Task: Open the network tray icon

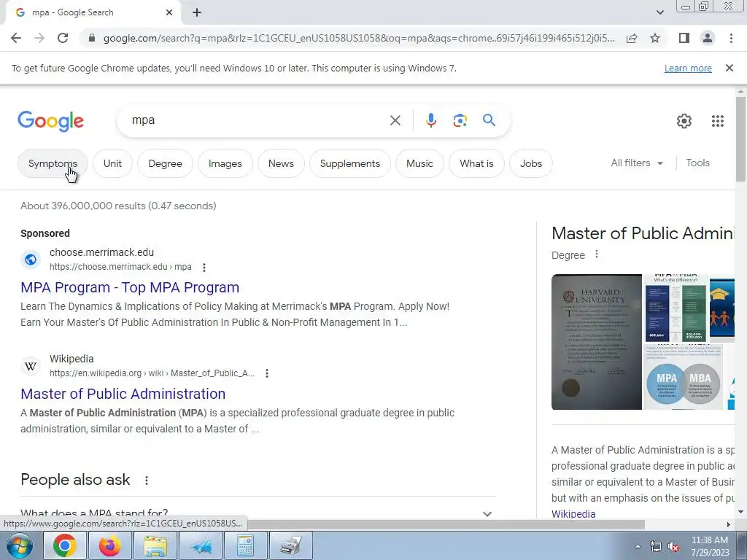Action: click(656, 547)
